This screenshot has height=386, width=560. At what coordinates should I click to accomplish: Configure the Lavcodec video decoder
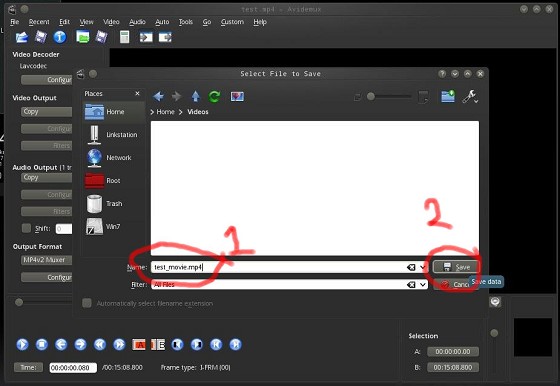coord(47,80)
